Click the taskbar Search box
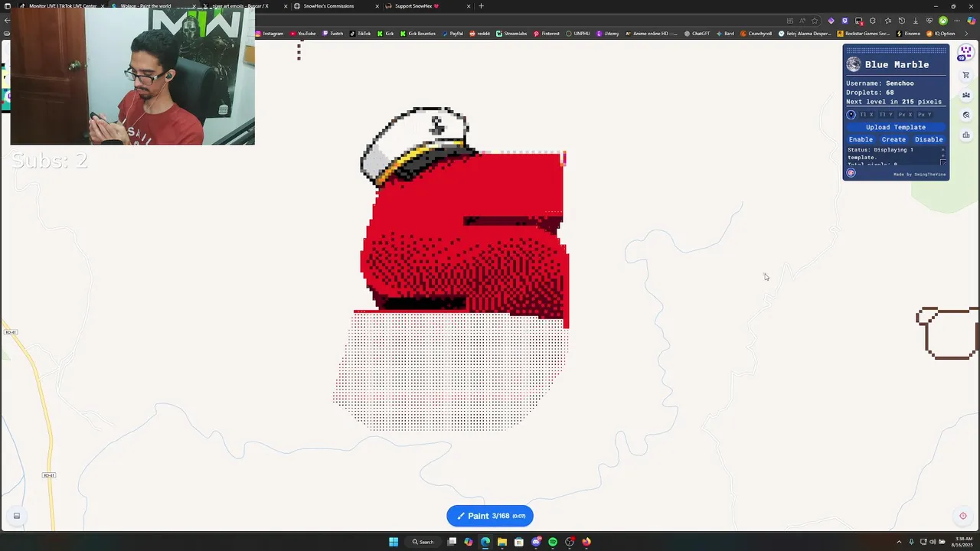 coord(423,542)
